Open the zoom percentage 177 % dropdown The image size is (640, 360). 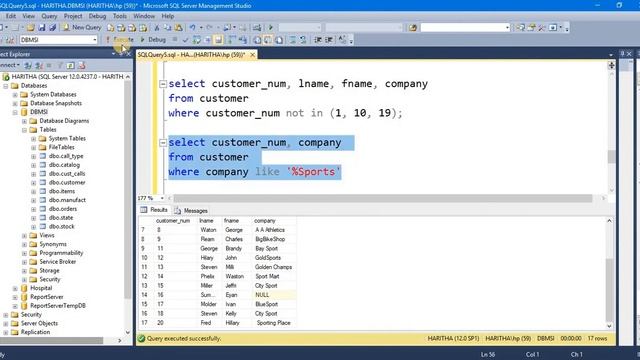click(x=162, y=198)
